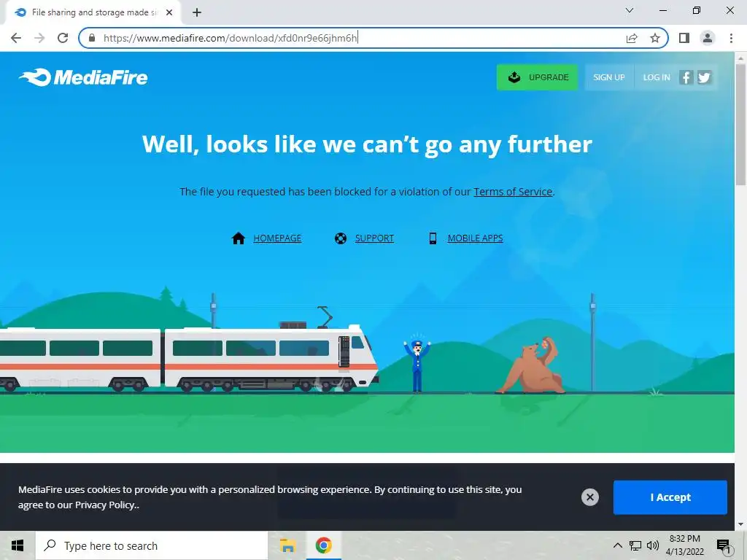The height and width of the screenshot is (560, 747).
Task: Click the heading "Well, looks like we can't go any further"
Action: [367, 144]
